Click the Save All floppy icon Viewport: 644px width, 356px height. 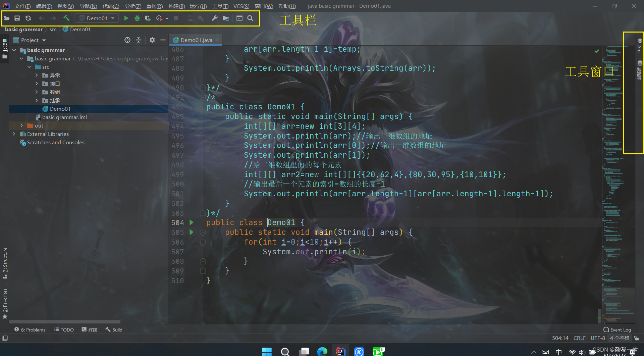[x=17, y=18]
